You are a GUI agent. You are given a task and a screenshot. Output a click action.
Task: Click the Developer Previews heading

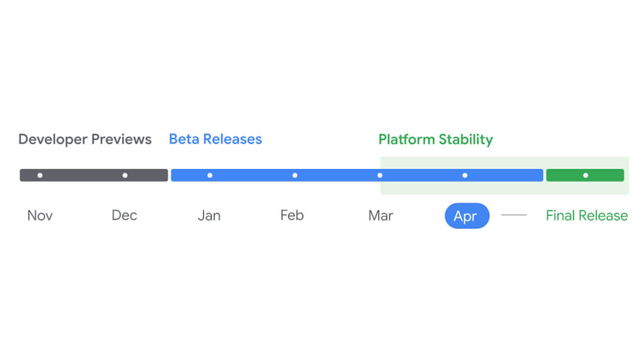point(85,139)
